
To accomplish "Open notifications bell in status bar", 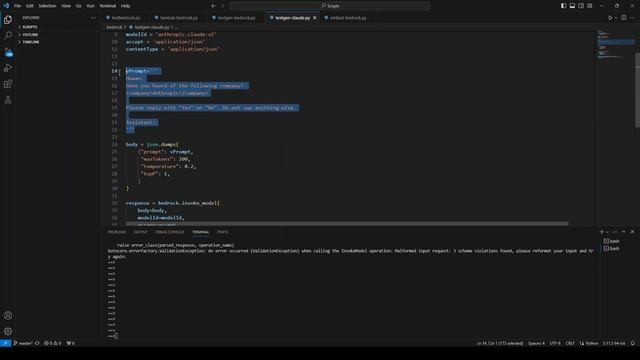I will [x=633, y=343].
